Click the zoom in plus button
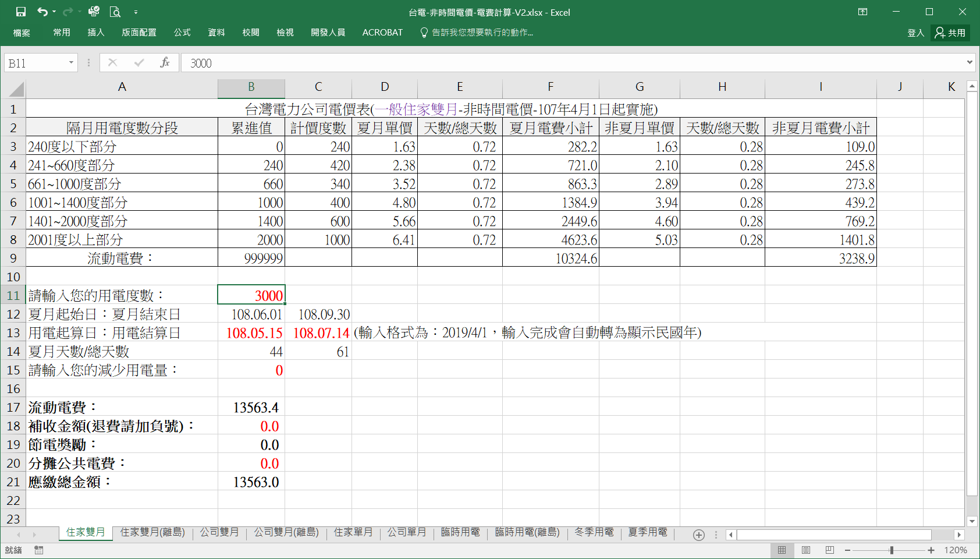This screenshot has width=980, height=559. pyautogui.click(x=931, y=550)
